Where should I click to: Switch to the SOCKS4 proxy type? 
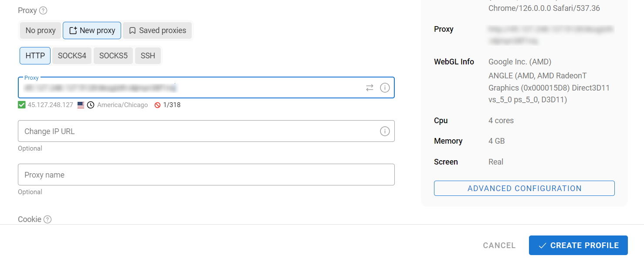tap(71, 55)
